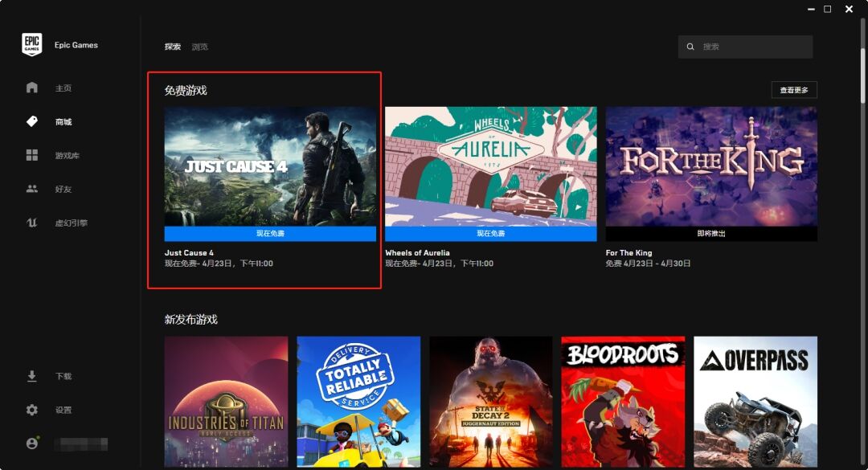Open the friends (好友) people icon
Viewport: 868px width, 470px height.
(32, 189)
